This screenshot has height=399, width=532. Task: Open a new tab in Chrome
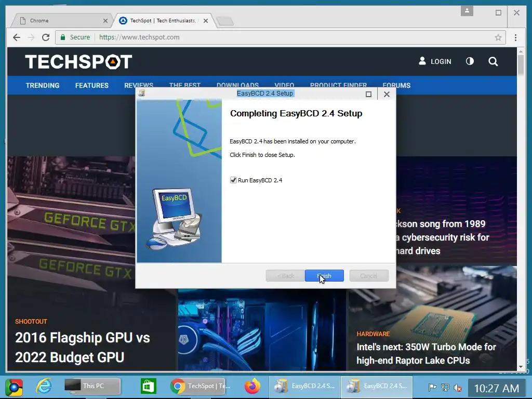tap(225, 21)
